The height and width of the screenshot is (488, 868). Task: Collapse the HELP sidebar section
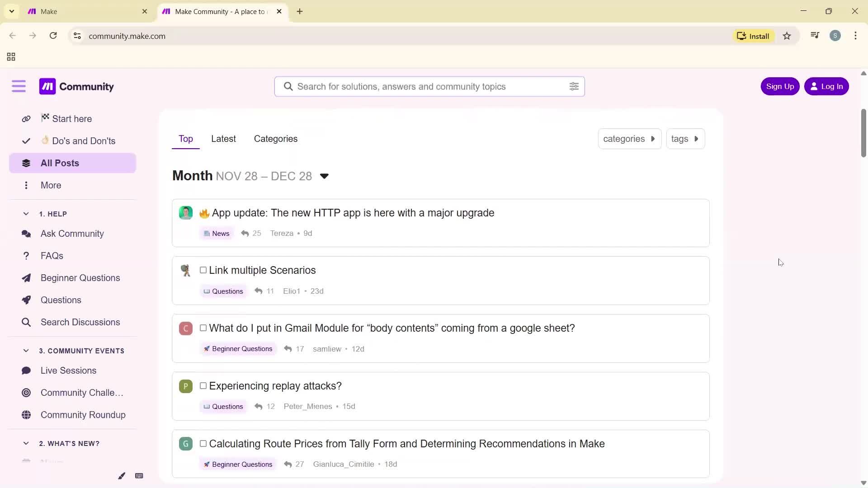(x=26, y=213)
